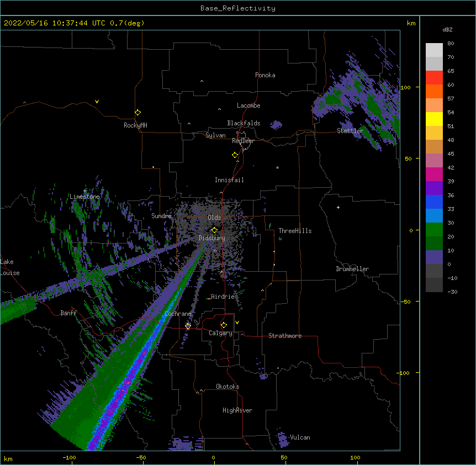Click the Drumheller city label
Image resolution: width=476 pixels, height=465 pixels.
352,269
